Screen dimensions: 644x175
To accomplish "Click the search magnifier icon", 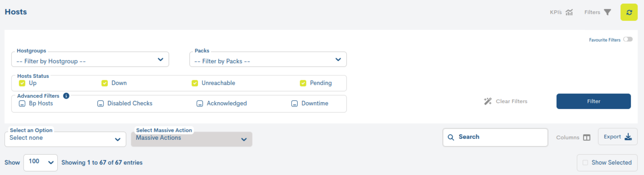I will [451, 137].
